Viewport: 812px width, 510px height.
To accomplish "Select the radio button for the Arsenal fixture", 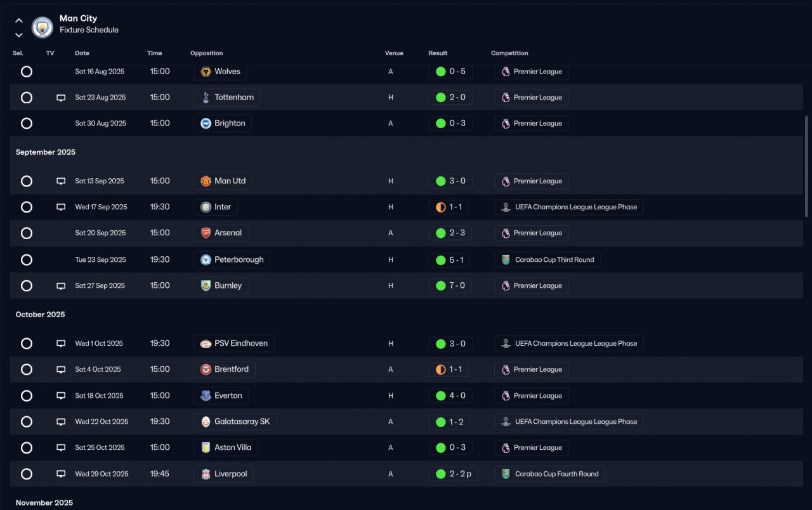I will [x=27, y=233].
